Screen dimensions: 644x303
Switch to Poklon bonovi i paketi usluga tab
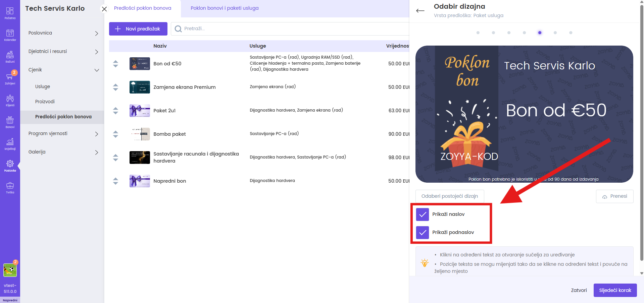pos(225,8)
